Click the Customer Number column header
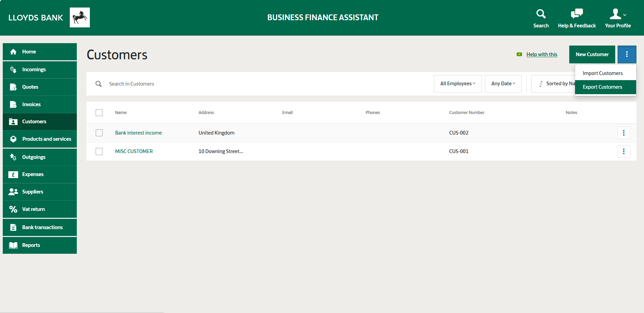Screen dimensions: 644x313 click(467, 113)
